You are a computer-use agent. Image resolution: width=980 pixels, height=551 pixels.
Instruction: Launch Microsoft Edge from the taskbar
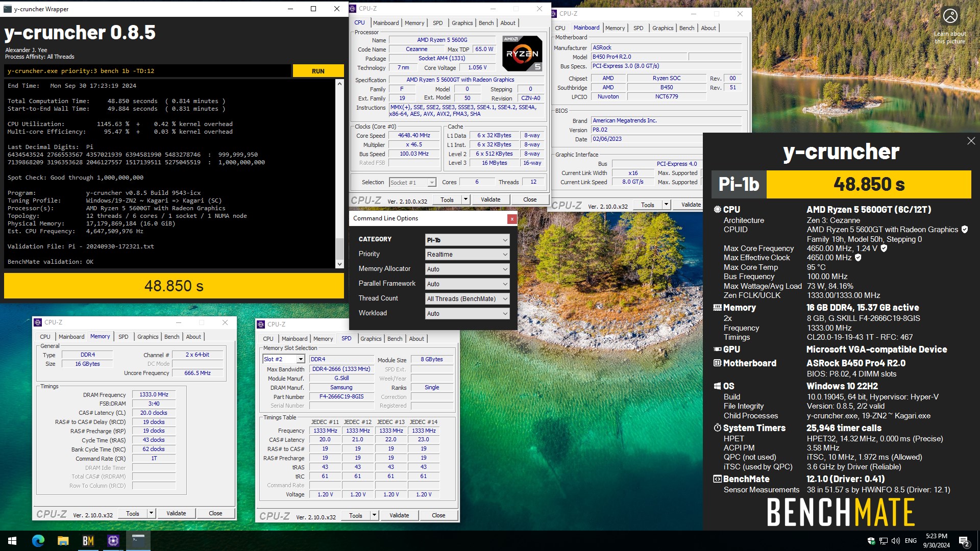[x=38, y=541]
